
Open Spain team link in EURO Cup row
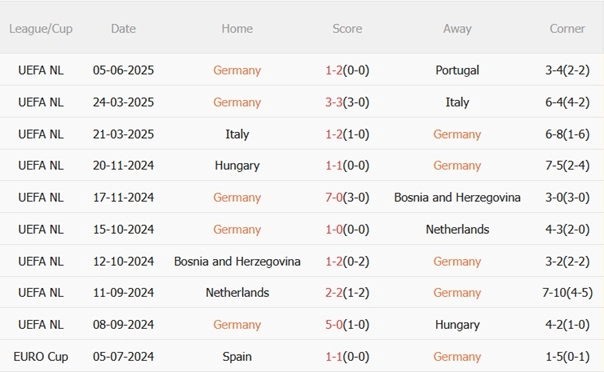click(x=237, y=357)
